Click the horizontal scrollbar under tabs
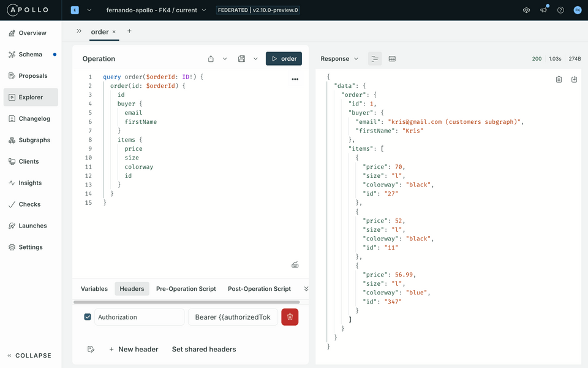Screen dimensions: 588x368 coord(187,302)
